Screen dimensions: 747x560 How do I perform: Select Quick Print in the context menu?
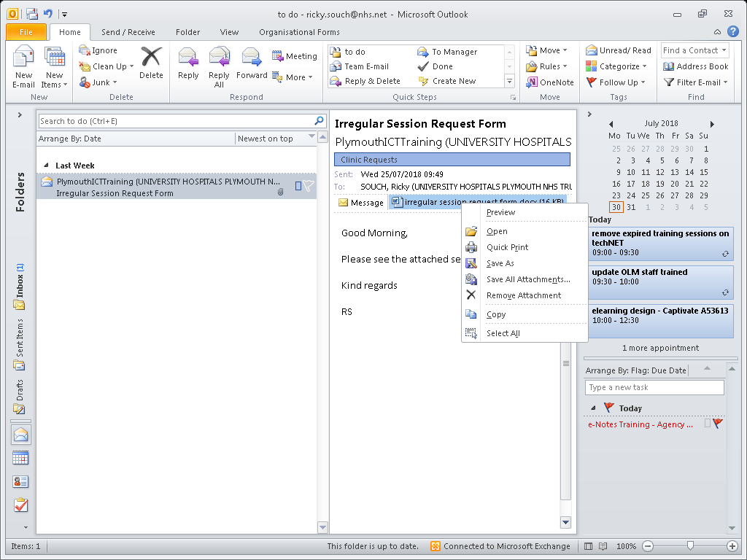click(508, 247)
